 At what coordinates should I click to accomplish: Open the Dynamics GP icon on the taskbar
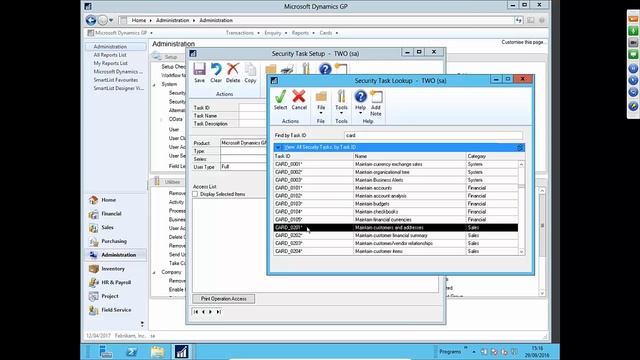click(x=182, y=351)
